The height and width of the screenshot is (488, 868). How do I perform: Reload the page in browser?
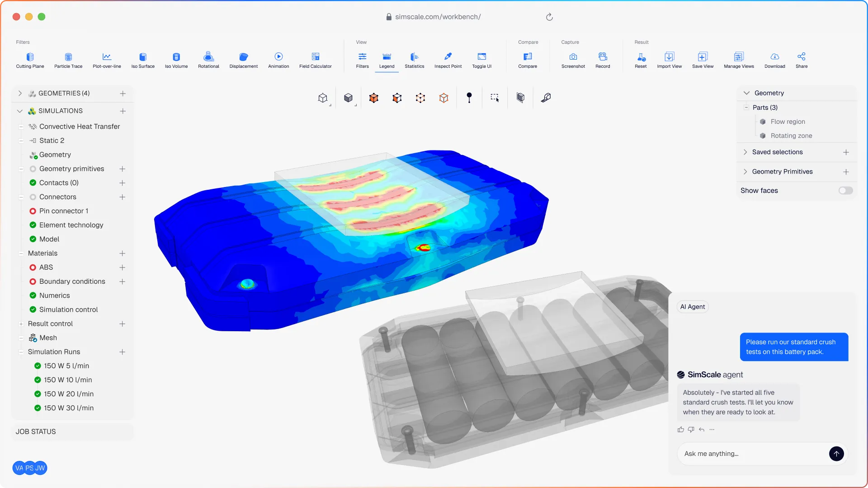click(x=549, y=17)
